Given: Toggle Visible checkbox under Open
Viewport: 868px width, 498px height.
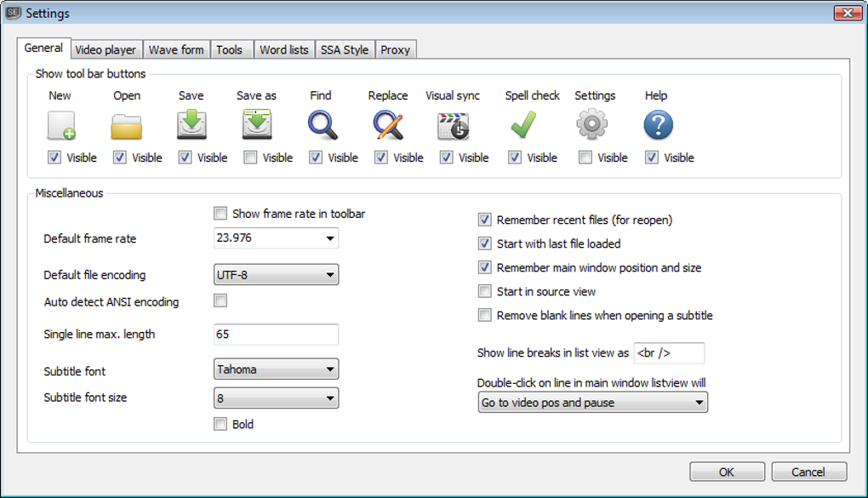Looking at the screenshot, I should click(119, 157).
